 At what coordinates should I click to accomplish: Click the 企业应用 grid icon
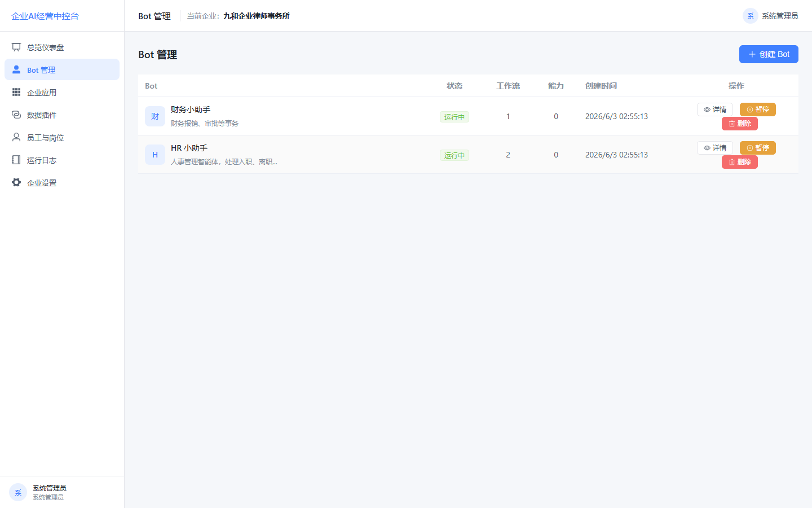(16, 92)
